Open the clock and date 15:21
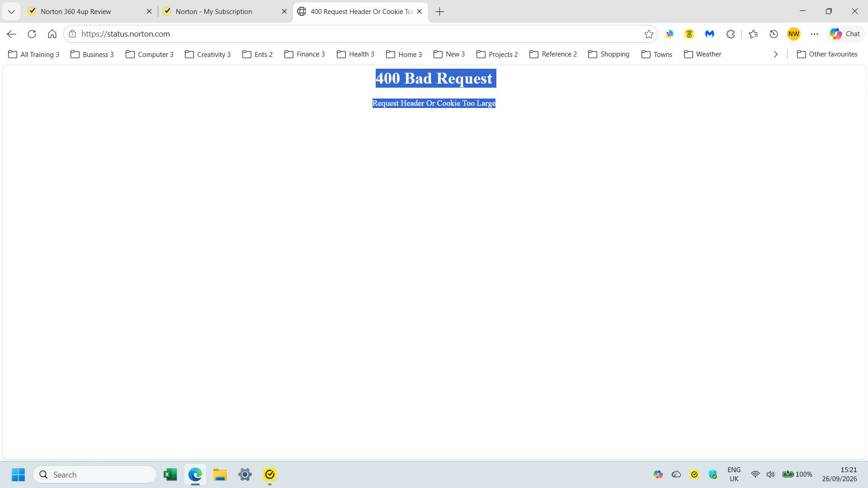 pos(840,474)
